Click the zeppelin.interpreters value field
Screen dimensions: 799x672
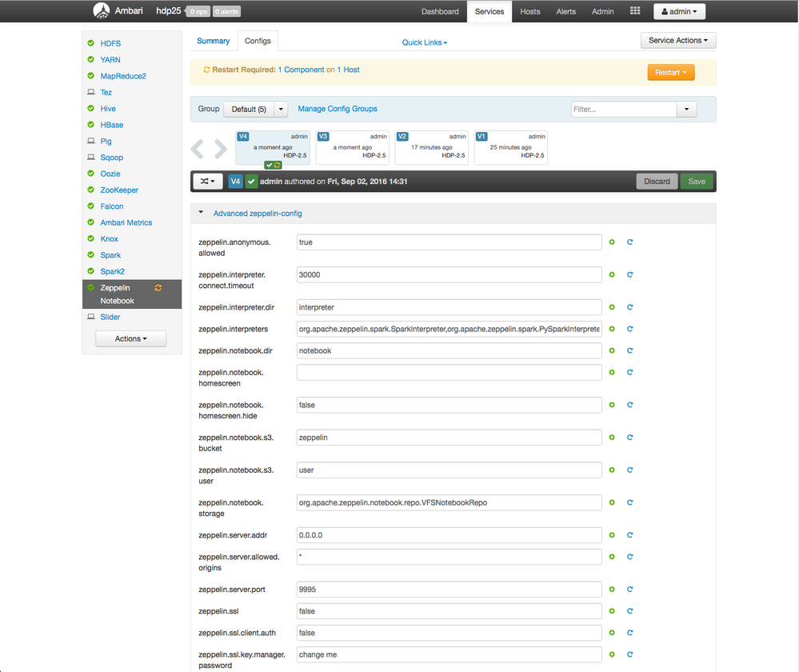(x=449, y=329)
